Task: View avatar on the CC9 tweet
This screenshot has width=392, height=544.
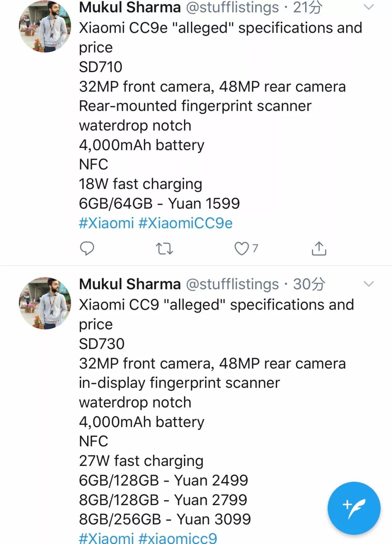Action: tap(45, 303)
